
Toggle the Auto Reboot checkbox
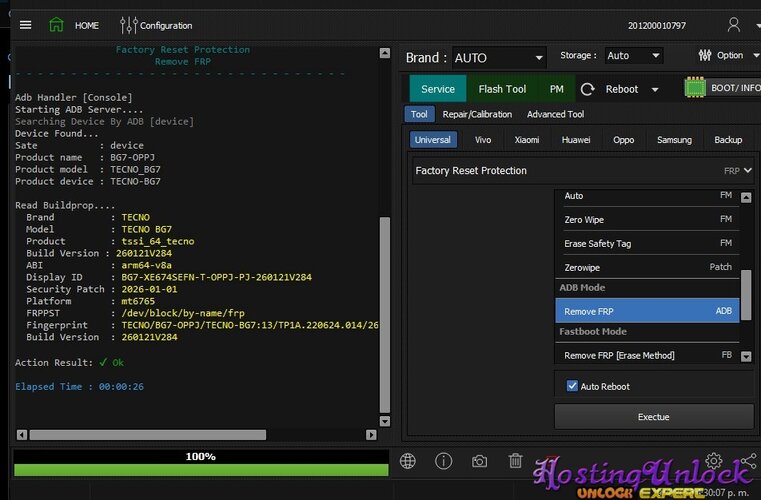572,386
